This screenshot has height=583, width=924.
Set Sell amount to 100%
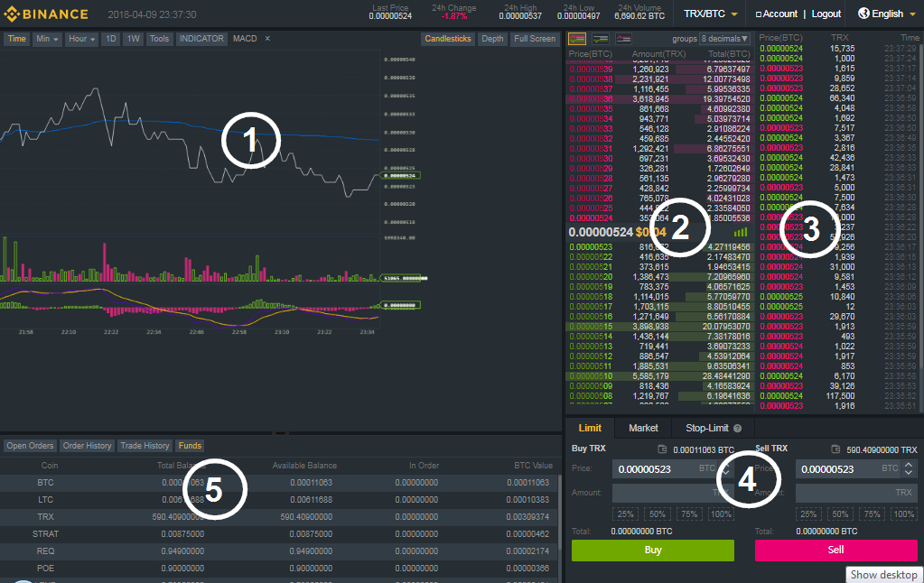point(904,514)
